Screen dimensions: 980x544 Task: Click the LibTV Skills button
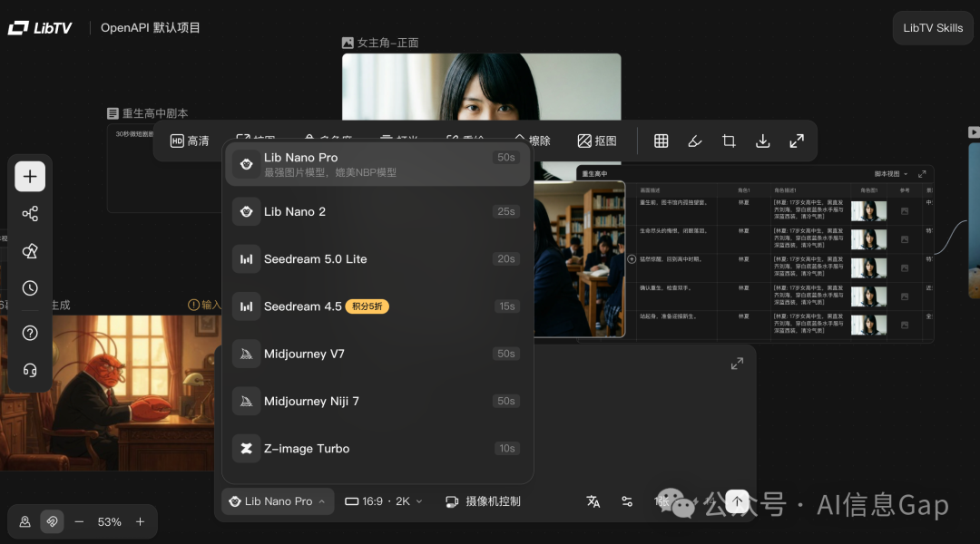pos(933,28)
